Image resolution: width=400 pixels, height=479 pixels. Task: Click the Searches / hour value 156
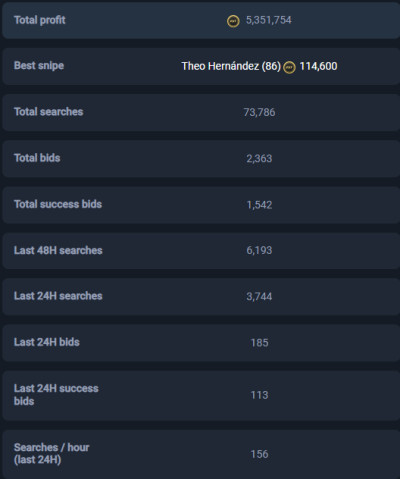coord(259,454)
